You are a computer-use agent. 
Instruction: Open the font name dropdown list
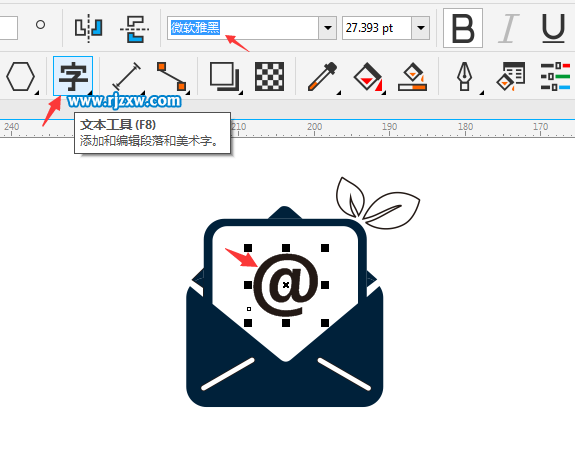[x=327, y=28]
